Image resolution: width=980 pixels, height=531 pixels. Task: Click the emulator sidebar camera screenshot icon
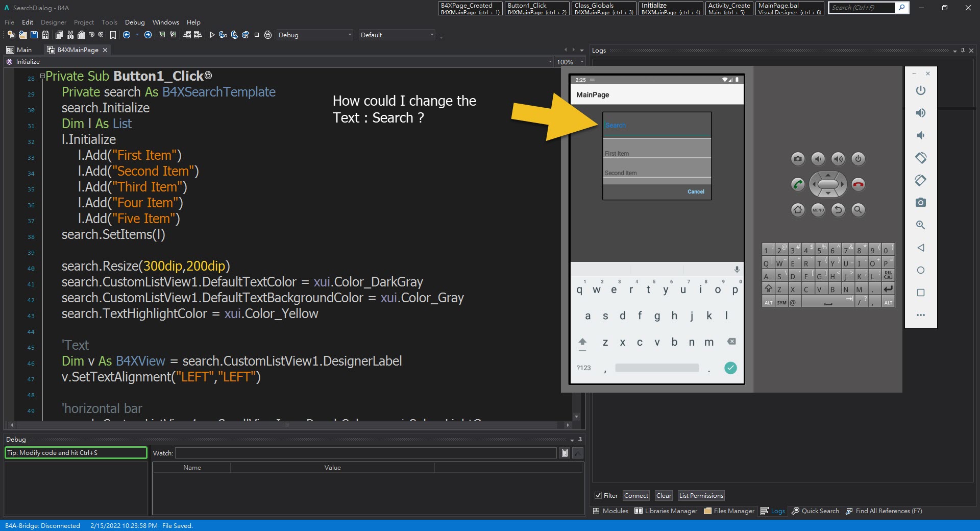tap(920, 203)
